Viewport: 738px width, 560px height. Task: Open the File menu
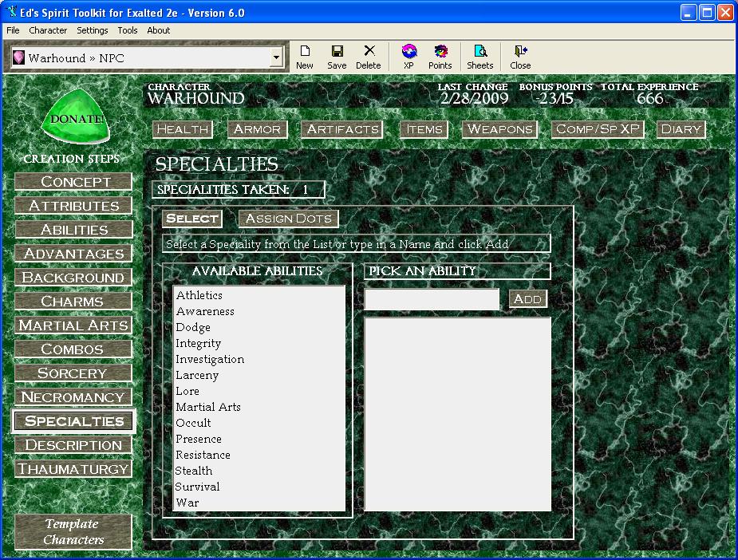pos(13,30)
